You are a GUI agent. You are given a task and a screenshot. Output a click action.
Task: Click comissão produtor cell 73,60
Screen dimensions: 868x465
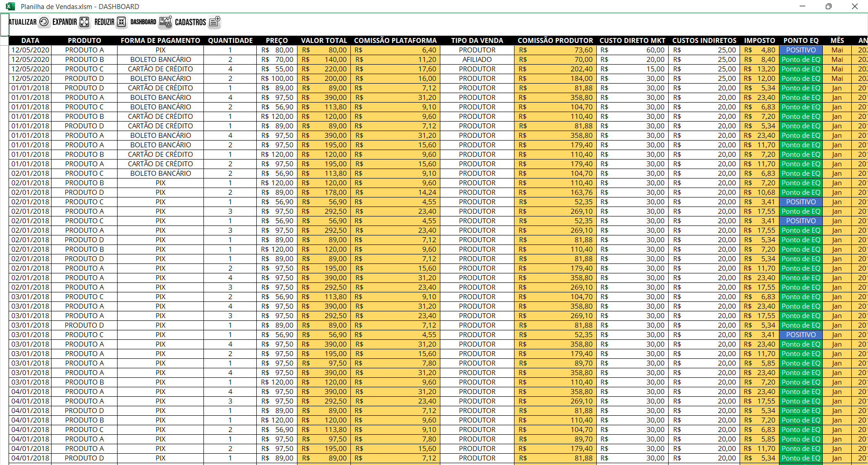tap(555, 50)
